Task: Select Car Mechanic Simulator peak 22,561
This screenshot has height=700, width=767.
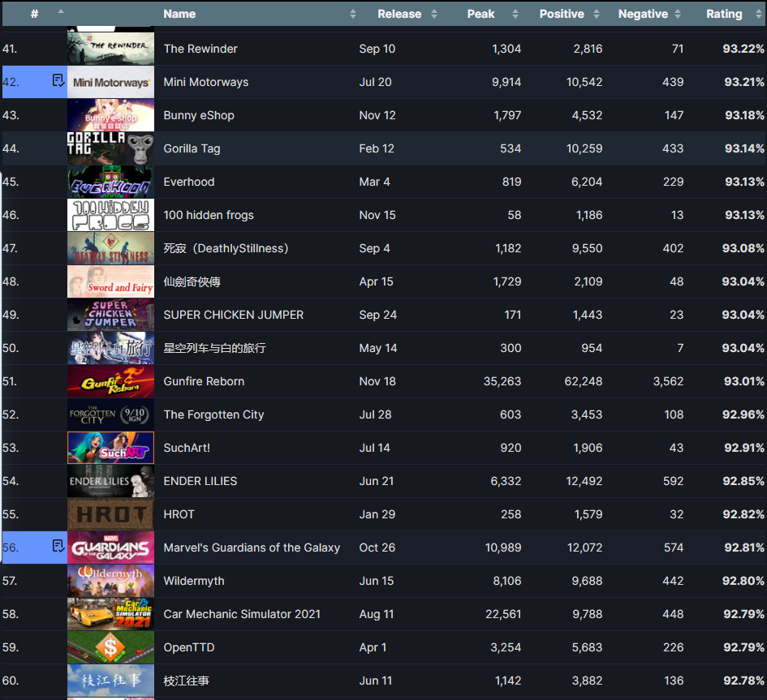Action: 503,614
